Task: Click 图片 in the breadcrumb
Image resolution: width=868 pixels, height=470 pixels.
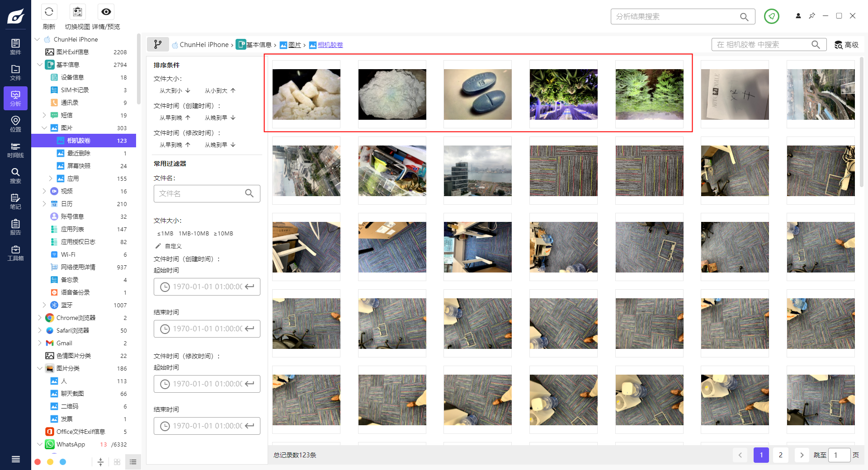Action: click(x=295, y=45)
